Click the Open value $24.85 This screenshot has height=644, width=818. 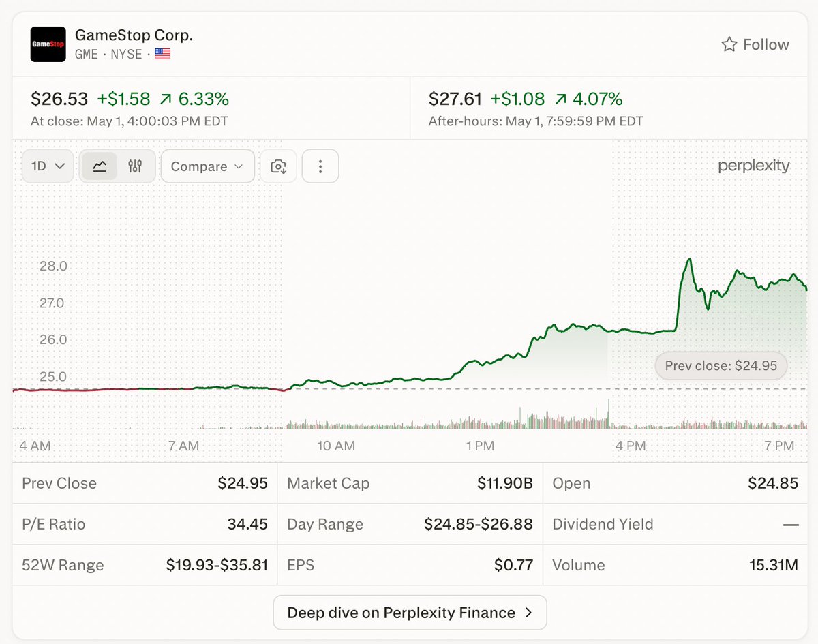(773, 483)
